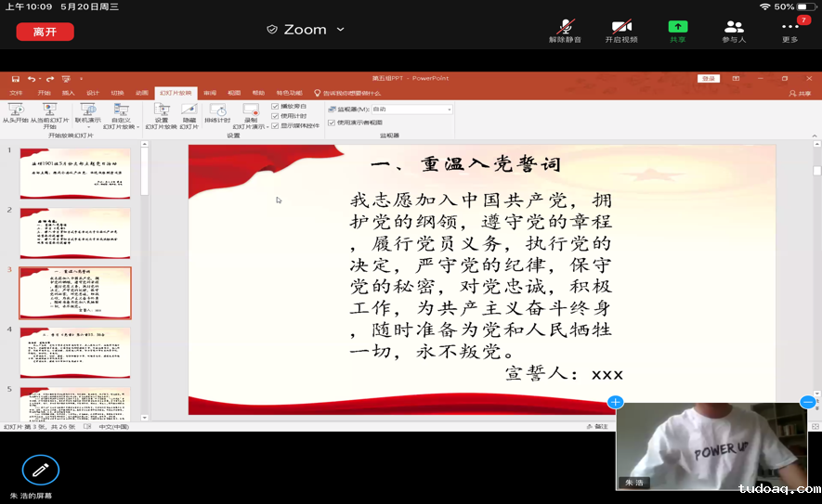Open the 更多 more options menu
This screenshot has height=504, width=822.
tap(789, 27)
